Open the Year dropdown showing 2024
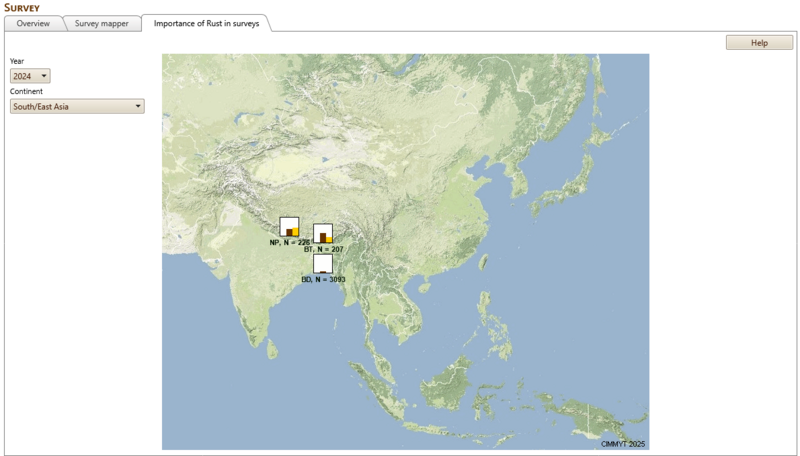 click(30, 76)
